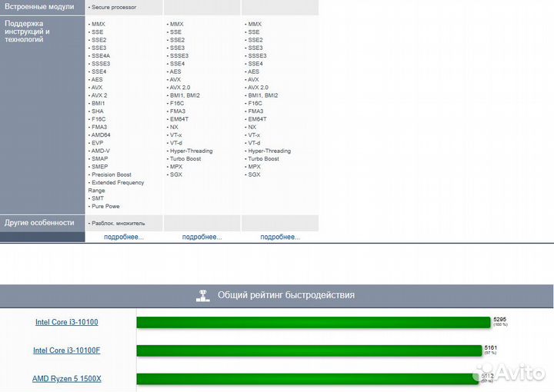Click the Extended Frequency Range entry
Image resolution: width=554 pixels, height=392 pixels.
[x=116, y=186]
